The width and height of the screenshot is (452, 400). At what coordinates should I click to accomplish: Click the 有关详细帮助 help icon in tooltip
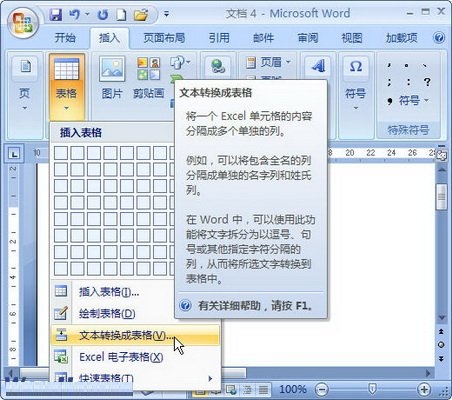(x=185, y=305)
